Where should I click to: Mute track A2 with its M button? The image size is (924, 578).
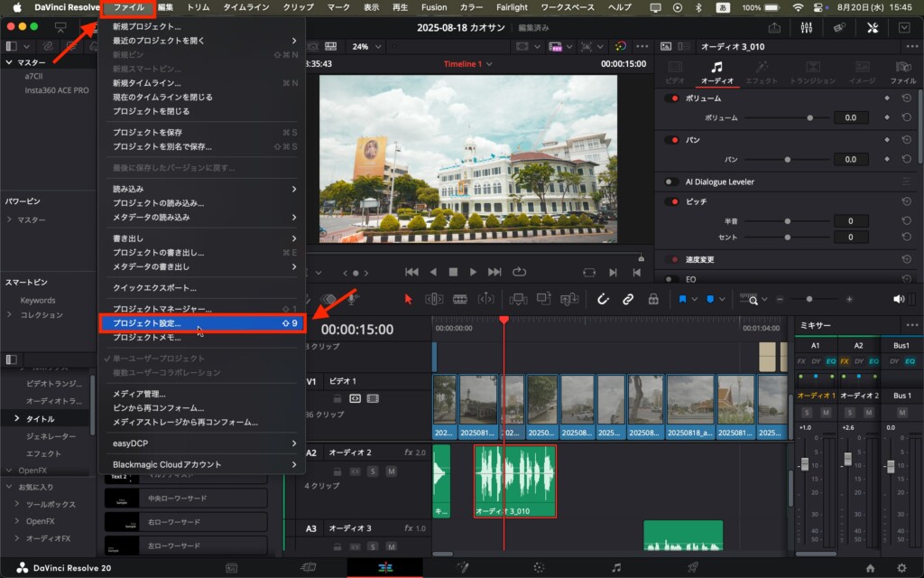pyautogui.click(x=392, y=471)
